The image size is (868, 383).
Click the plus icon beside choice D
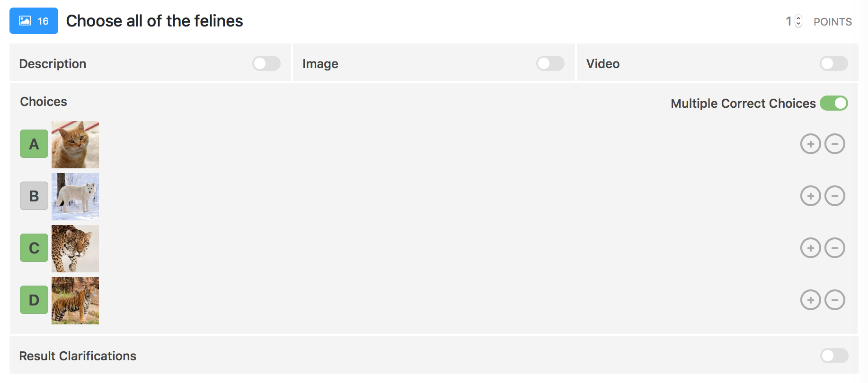point(810,299)
